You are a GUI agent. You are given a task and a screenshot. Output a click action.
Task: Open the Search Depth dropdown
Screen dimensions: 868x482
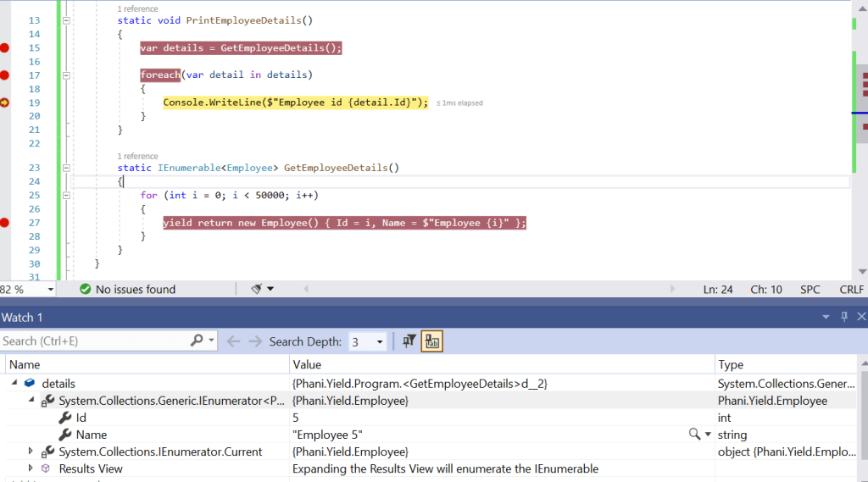pyautogui.click(x=379, y=342)
